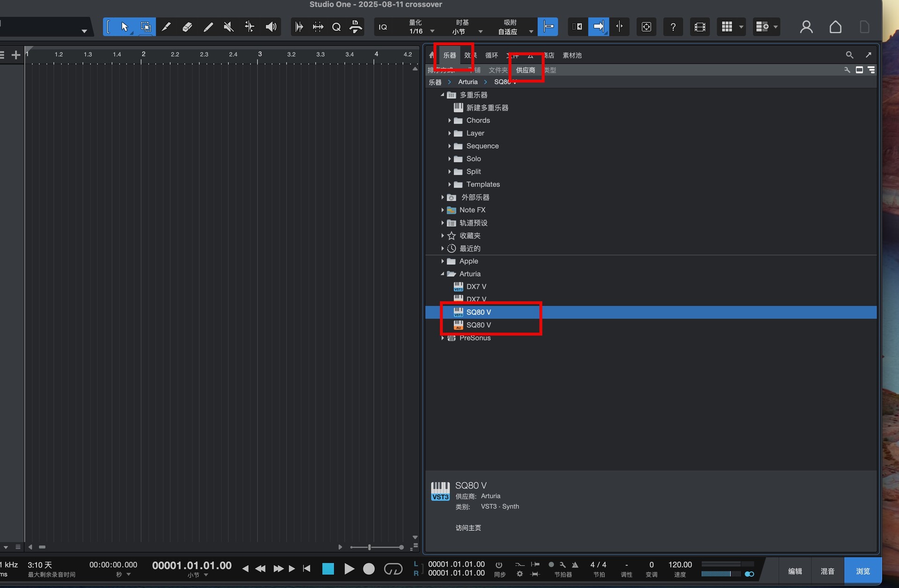899x588 pixels.
Task: Sort browser by 文件夹
Action: click(x=498, y=70)
